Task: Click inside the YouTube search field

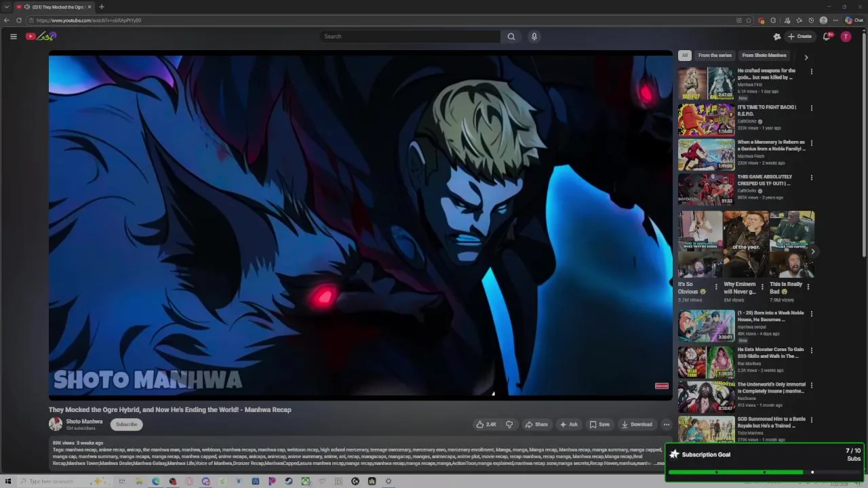Action: 410,37
